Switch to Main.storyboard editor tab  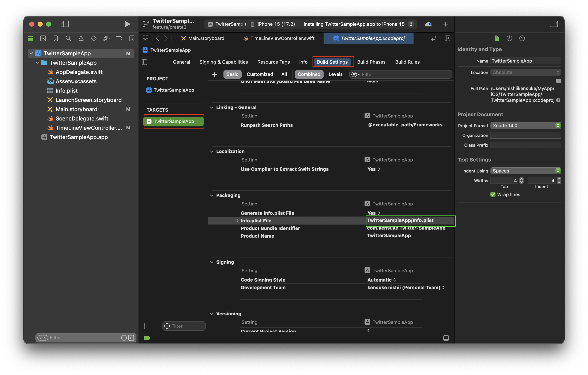pyautogui.click(x=202, y=38)
